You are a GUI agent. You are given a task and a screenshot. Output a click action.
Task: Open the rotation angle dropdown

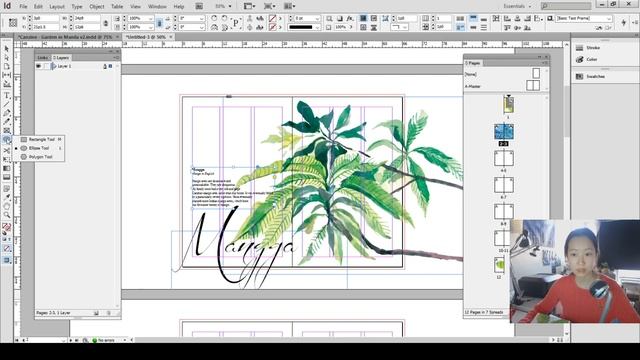202,18
